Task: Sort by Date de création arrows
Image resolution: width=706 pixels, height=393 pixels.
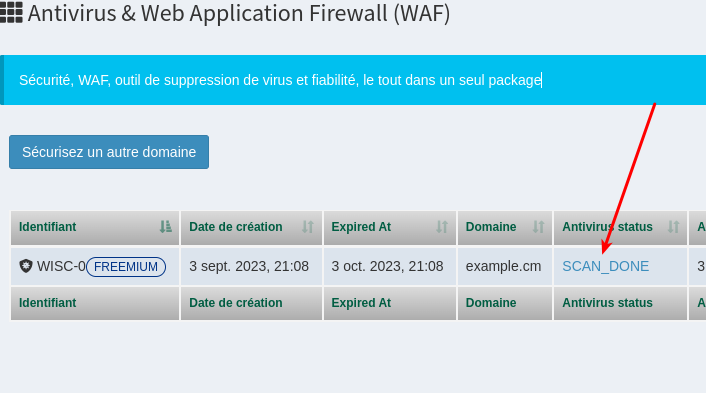Action: pyautogui.click(x=308, y=226)
